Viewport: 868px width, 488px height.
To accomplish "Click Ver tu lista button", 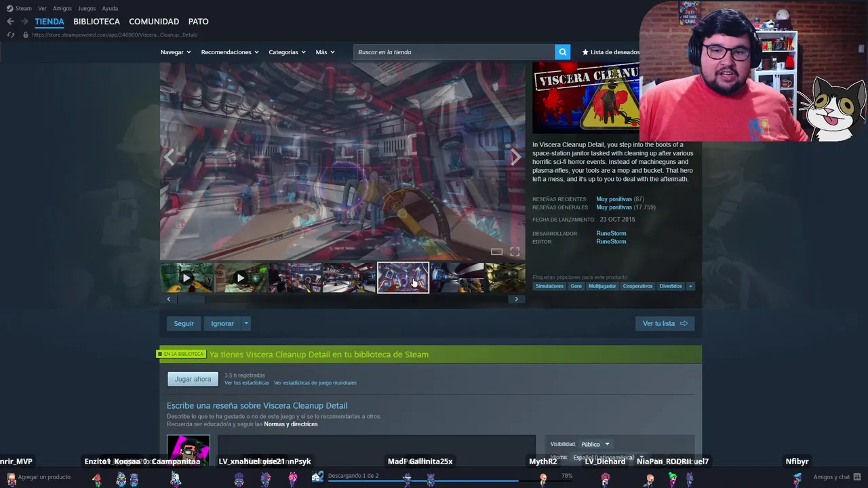I will (665, 323).
